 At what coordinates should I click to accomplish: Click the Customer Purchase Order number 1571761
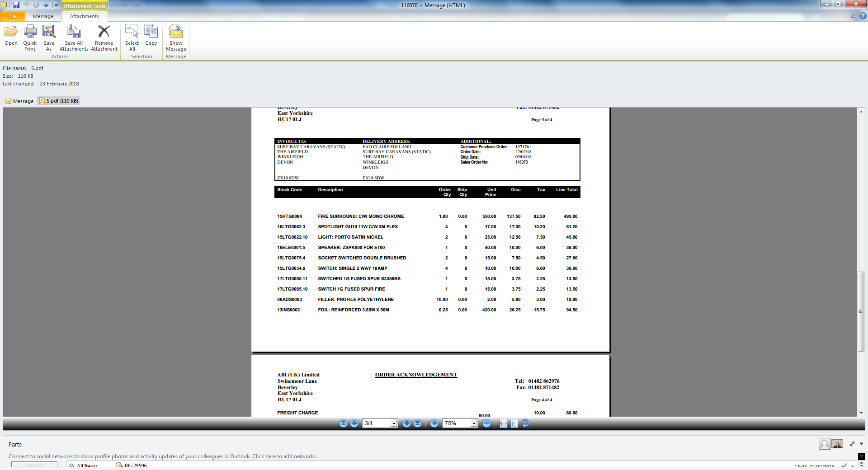523,147
